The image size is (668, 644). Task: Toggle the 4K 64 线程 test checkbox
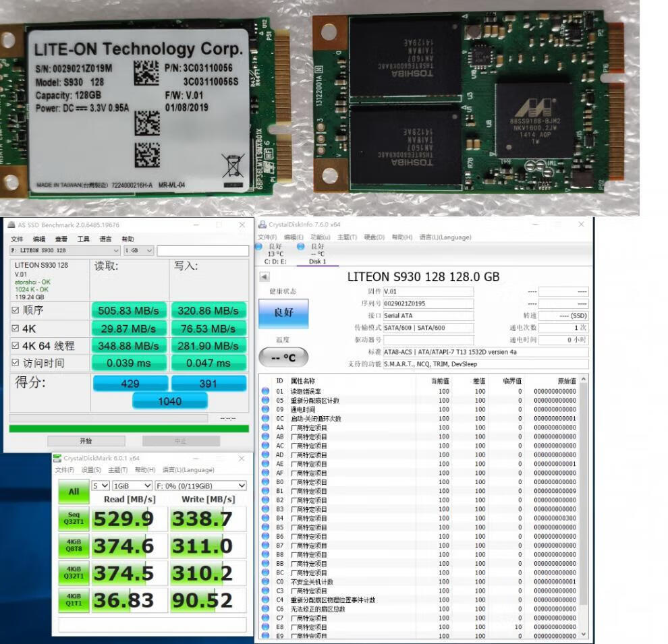coord(16,346)
